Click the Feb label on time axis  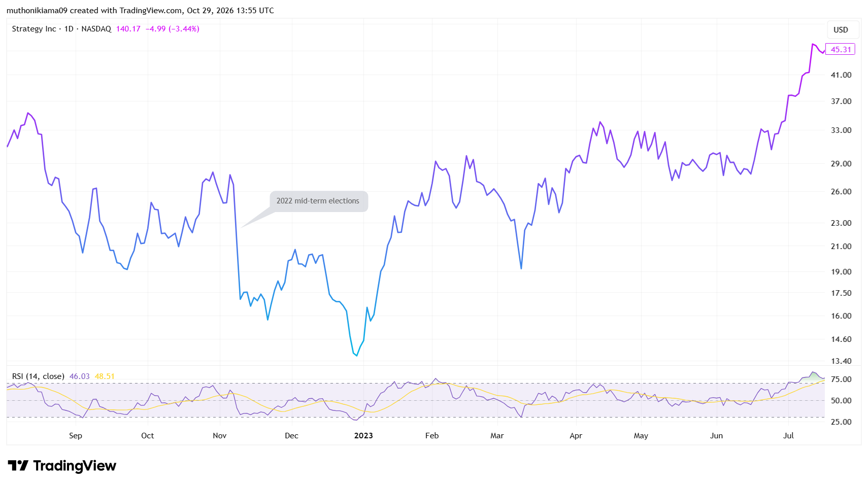pos(432,436)
